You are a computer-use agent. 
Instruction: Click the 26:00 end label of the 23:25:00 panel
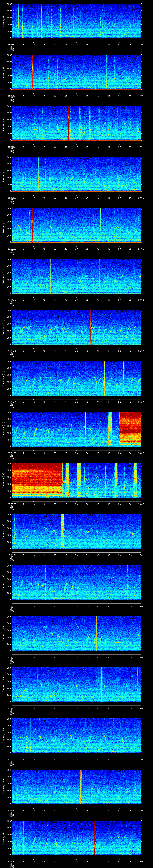tap(141, 504)
